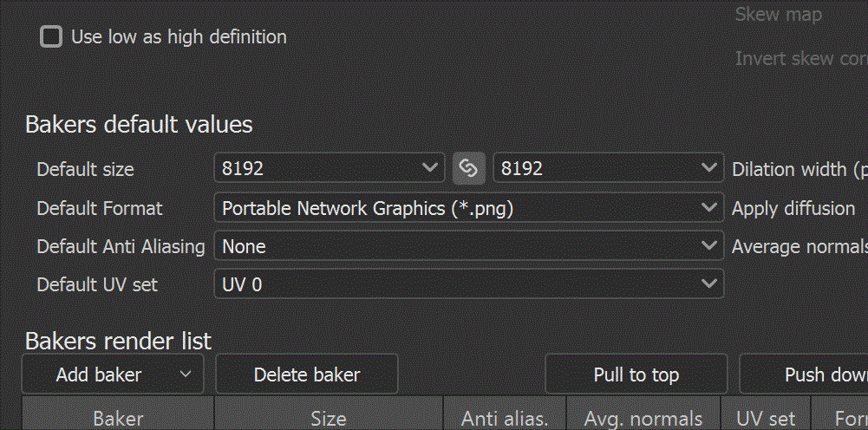Viewport: 868px width, 430px height.
Task: Open the Default Anti Aliasing dropdown
Action: tap(469, 246)
